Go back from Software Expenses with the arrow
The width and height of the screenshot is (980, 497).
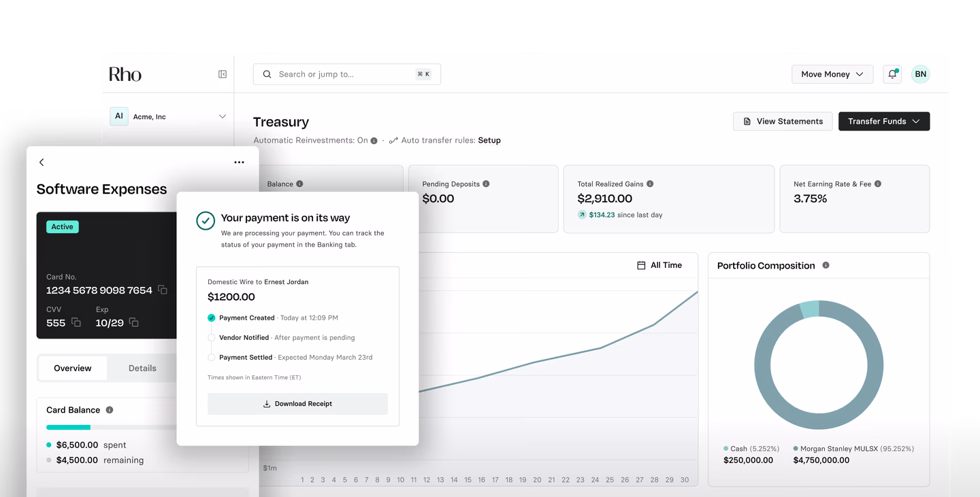click(x=42, y=162)
